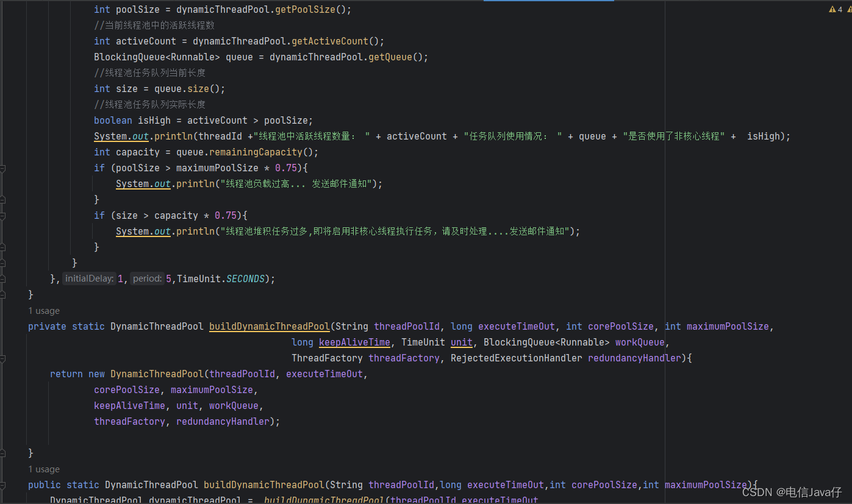
Task: Click the comment '//线程池任务队列当前长度'
Action: (150, 73)
